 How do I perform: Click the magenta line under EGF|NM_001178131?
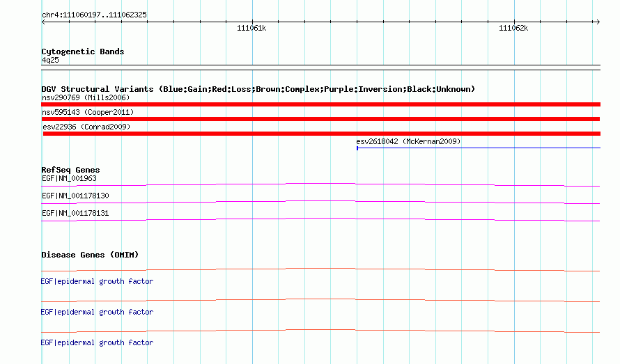(x=320, y=219)
